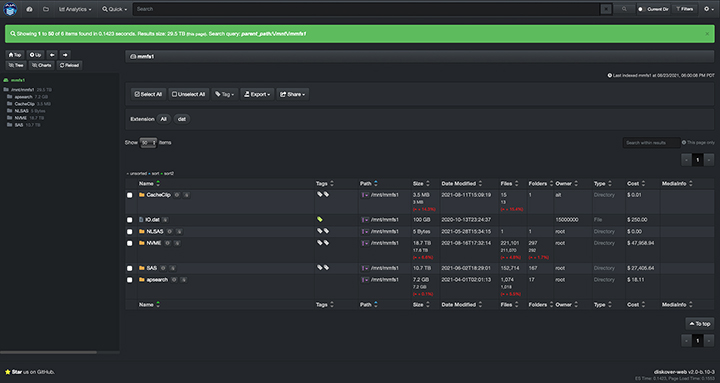Dismiss the green results notification
720x383 pixels.
click(x=707, y=34)
